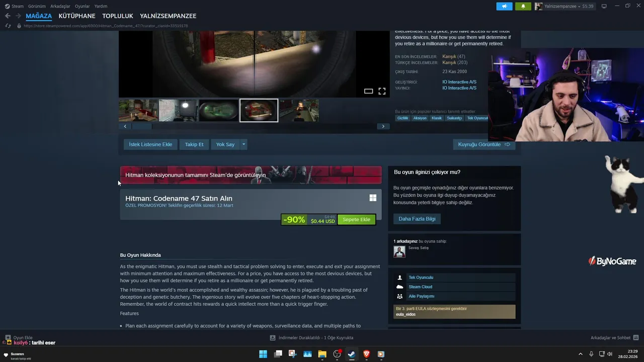
Task: Go back with the left arrow
Action: click(x=8, y=16)
